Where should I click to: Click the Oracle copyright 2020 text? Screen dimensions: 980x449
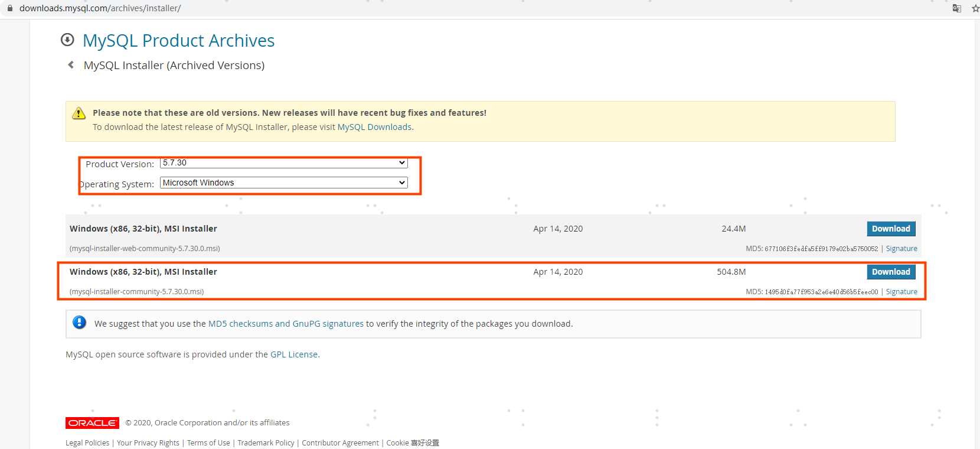[207, 423]
